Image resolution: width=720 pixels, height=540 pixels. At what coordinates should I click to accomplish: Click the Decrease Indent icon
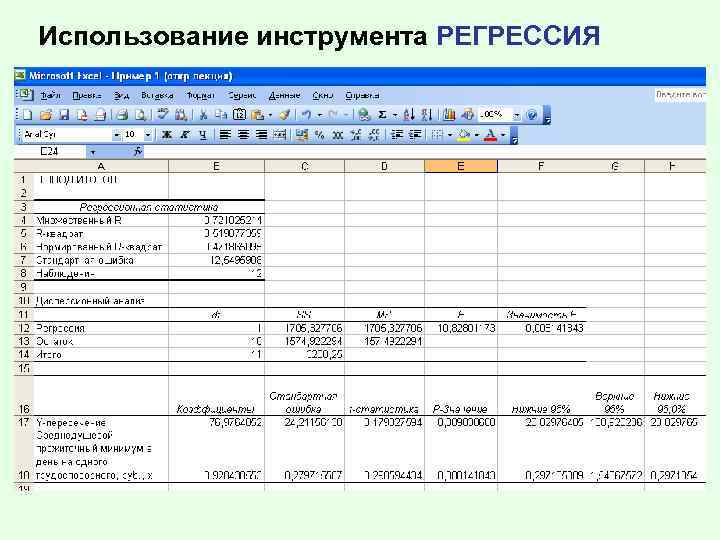[x=397, y=135]
